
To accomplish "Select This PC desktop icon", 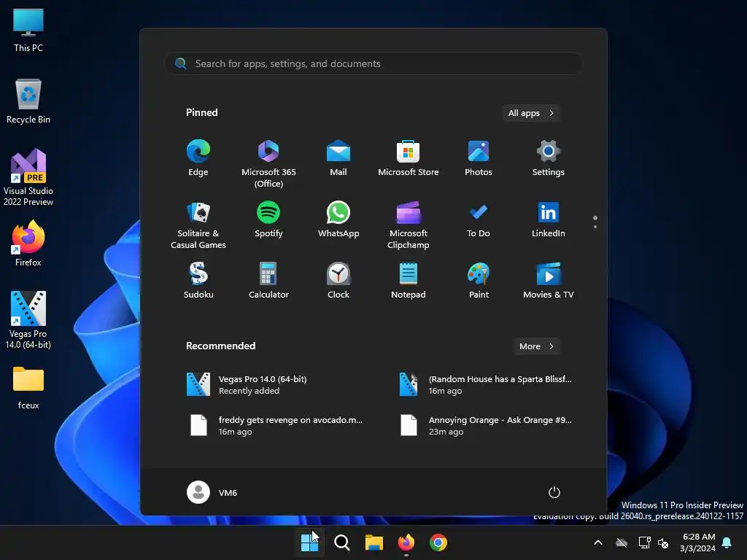I will point(28,30).
